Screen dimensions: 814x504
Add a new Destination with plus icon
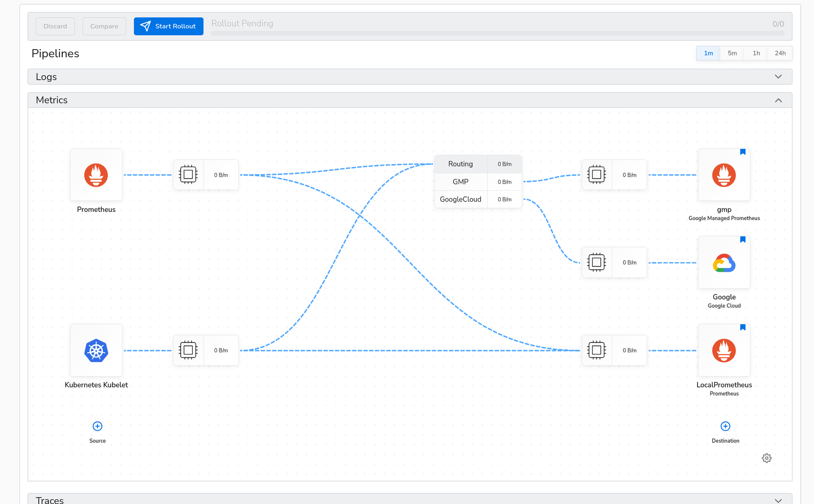click(725, 426)
